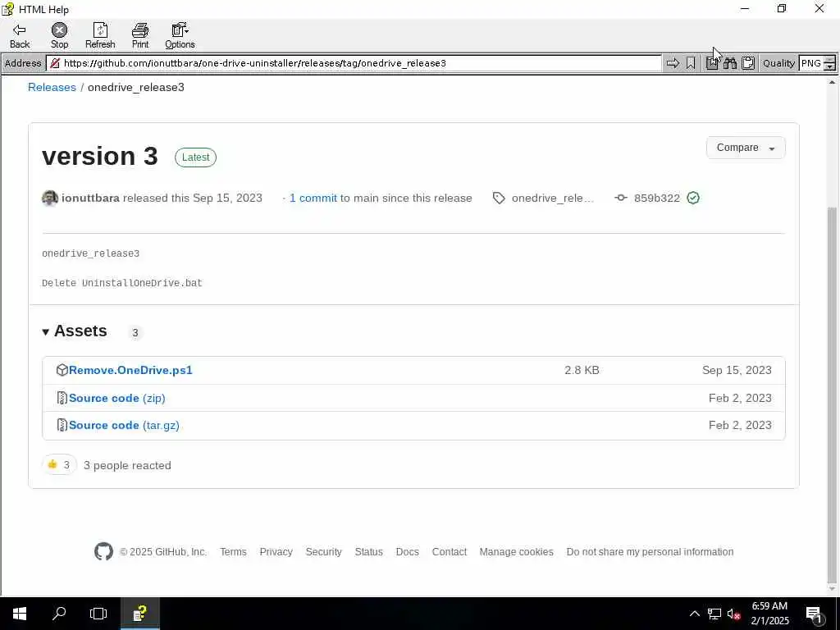Click the package icon beside Remove.OneDrive.ps1
Screen dimensions: 840x630
(62, 370)
